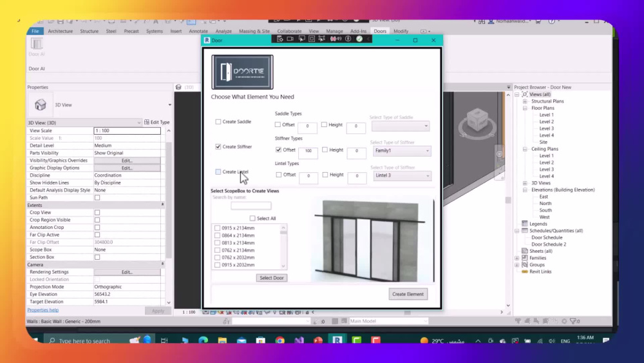This screenshot has height=363, width=644.
Task: Open the Lintel 3 type dropdown
Action: coord(402,175)
